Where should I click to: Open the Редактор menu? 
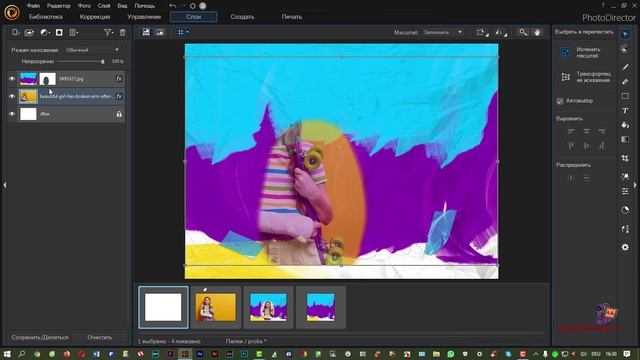(59, 6)
